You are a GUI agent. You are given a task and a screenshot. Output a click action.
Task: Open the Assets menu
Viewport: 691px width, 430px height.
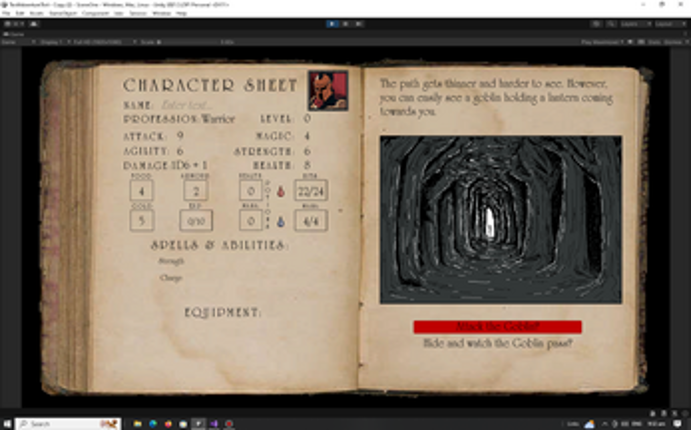[36, 14]
